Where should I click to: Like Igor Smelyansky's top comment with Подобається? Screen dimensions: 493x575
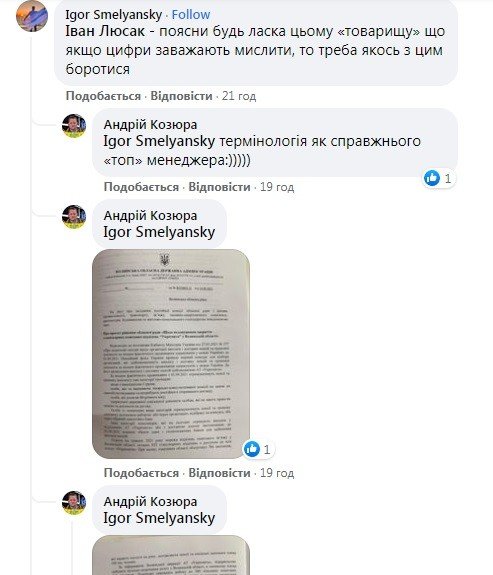(103, 96)
